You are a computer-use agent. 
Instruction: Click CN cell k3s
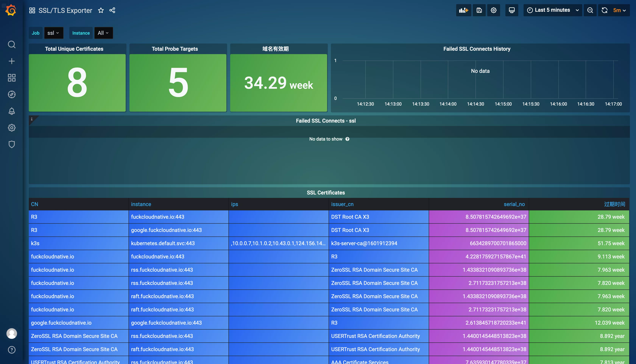79,243
